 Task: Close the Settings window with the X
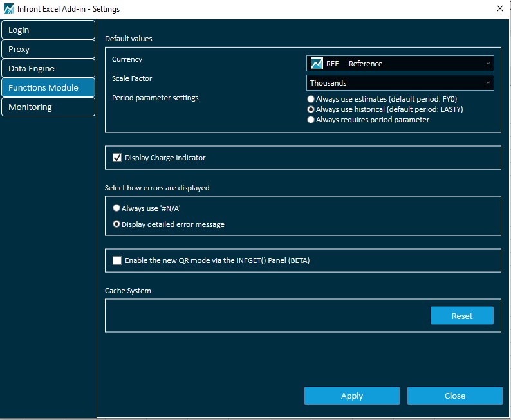coord(499,8)
